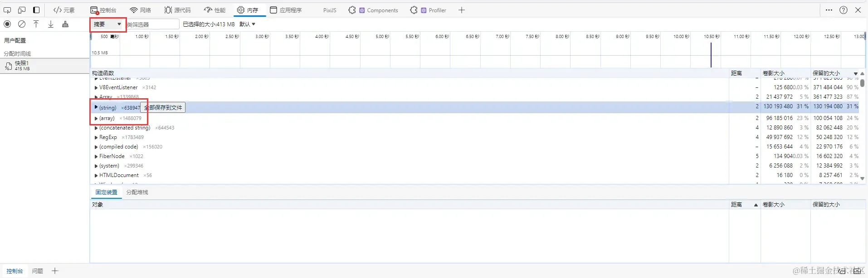Expand the (compiled code) row
This screenshot has height=278, width=868.
96,147
